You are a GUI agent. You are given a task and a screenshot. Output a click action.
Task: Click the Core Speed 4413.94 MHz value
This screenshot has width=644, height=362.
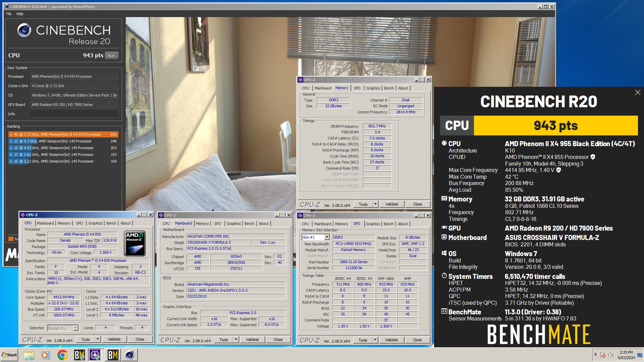(64, 297)
